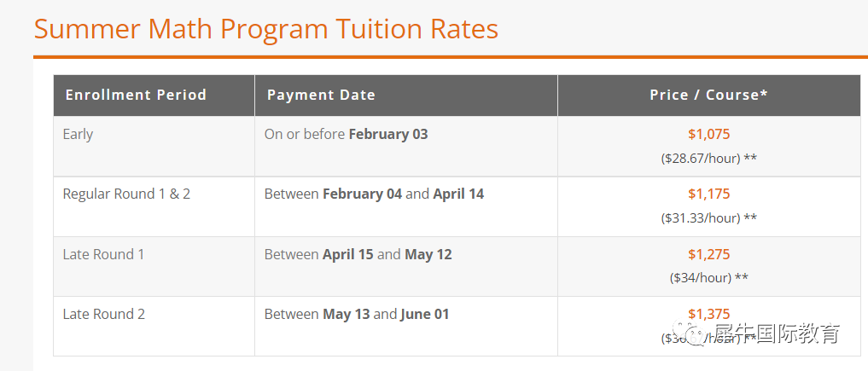
Task: Select the Price / Course* column header
Action: pos(708,95)
